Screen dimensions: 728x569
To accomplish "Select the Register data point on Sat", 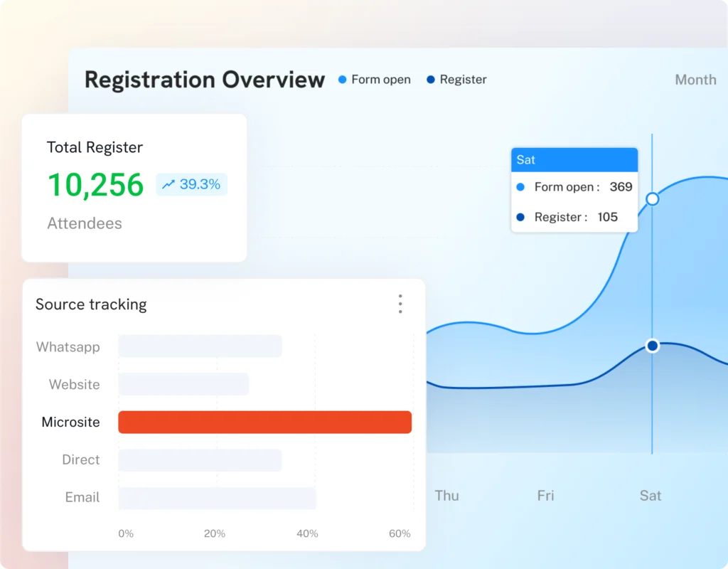I will click(x=653, y=346).
